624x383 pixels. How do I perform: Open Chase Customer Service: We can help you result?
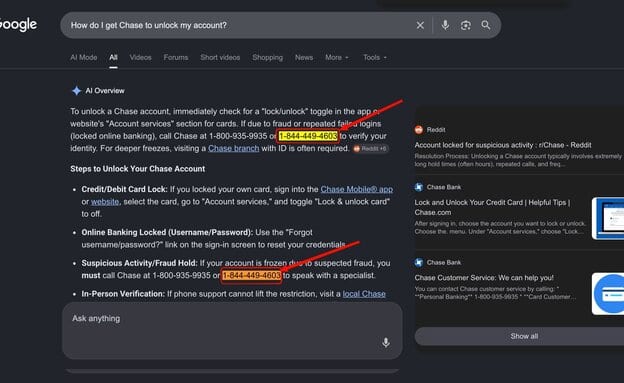click(484, 277)
